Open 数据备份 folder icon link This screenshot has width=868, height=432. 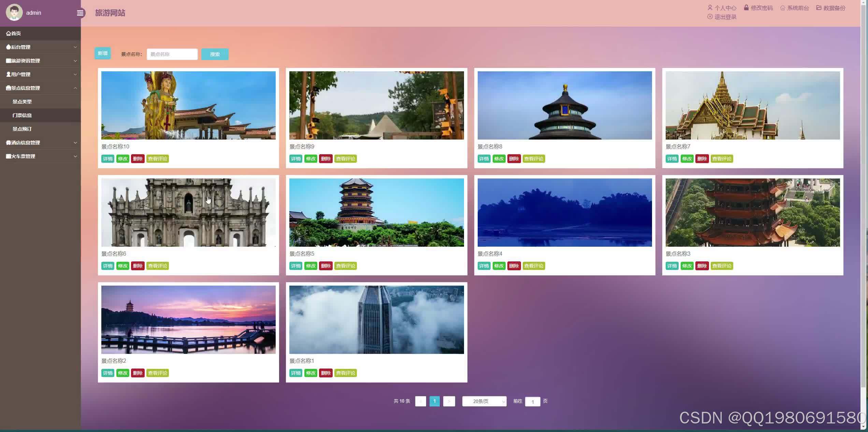pyautogui.click(x=830, y=8)
